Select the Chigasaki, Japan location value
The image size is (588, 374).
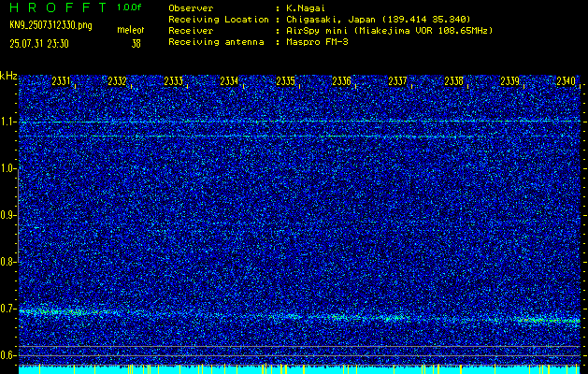click(379, 19)
